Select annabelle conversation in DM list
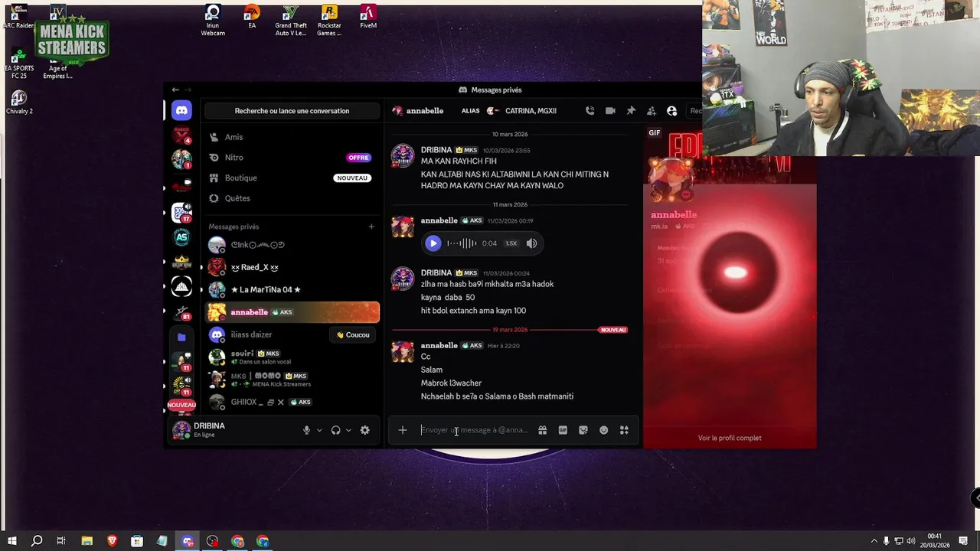Viewport: 980px width, 551px height. [292, 312]
